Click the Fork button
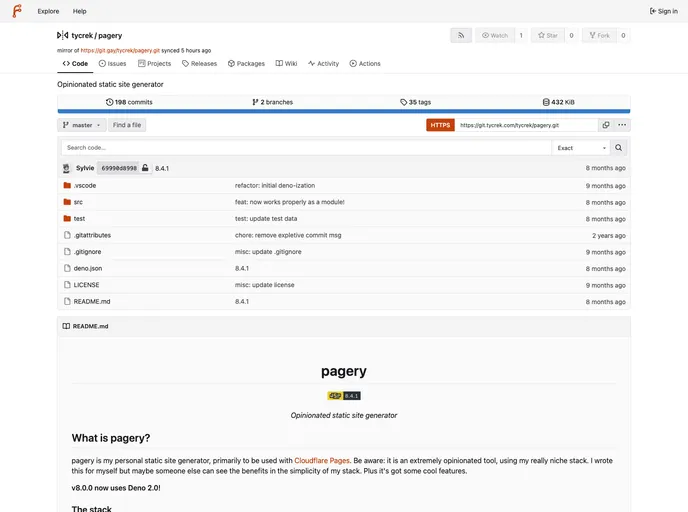Image resolution: width=688 pixels, height=512 pixels. (x=599, y=36)
